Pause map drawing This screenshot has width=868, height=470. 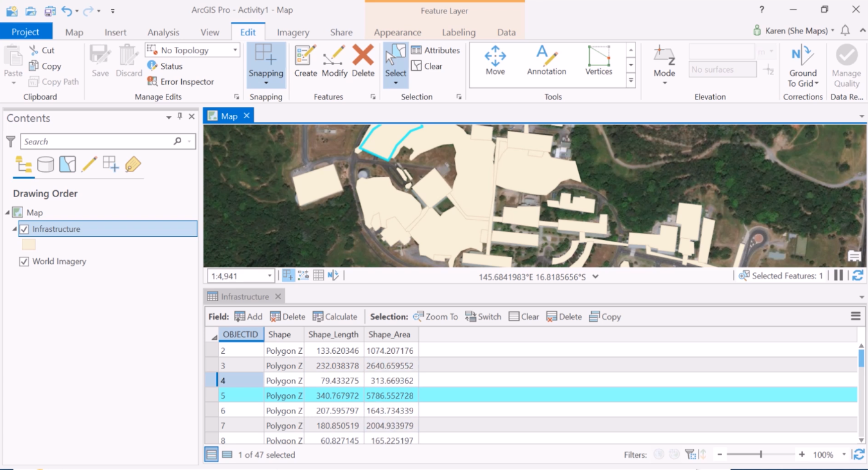(838, 275)
